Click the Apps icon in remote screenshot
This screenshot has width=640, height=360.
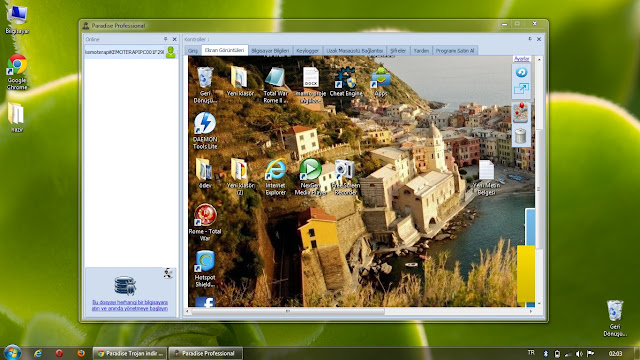tap(380, 82)
